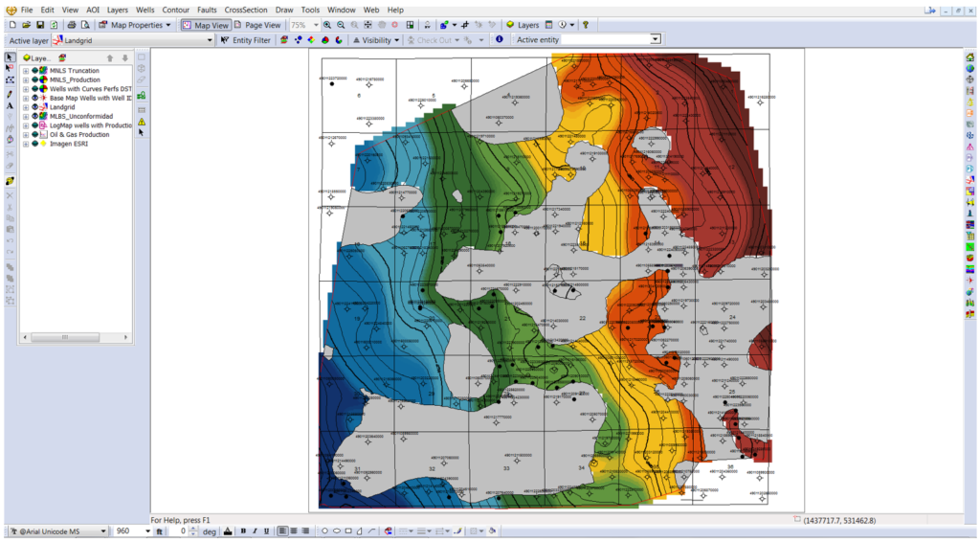The image size is (980, 542).
Task: Select the rectangle shape tool
Action: coord(348,531)
